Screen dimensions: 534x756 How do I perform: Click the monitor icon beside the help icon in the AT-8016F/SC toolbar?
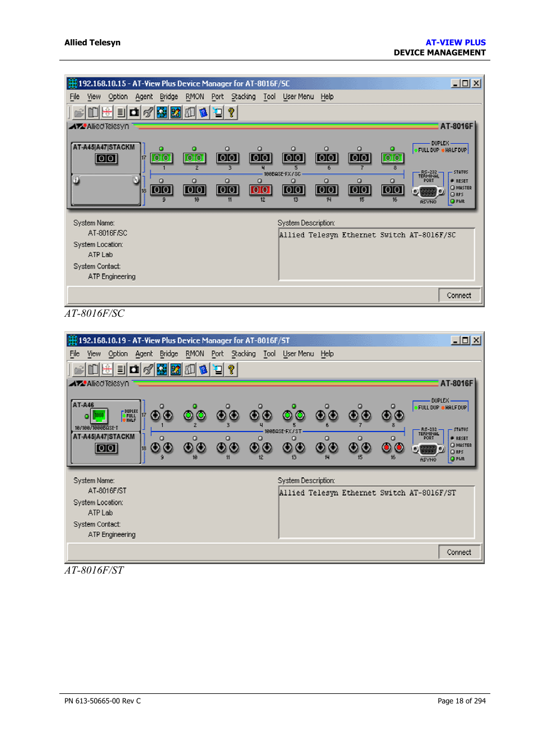217,112
